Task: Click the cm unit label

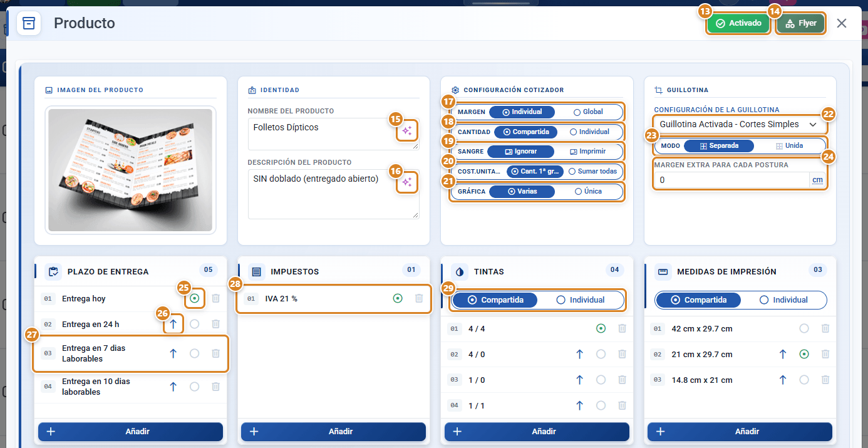Action: click(x=818, y=180)
